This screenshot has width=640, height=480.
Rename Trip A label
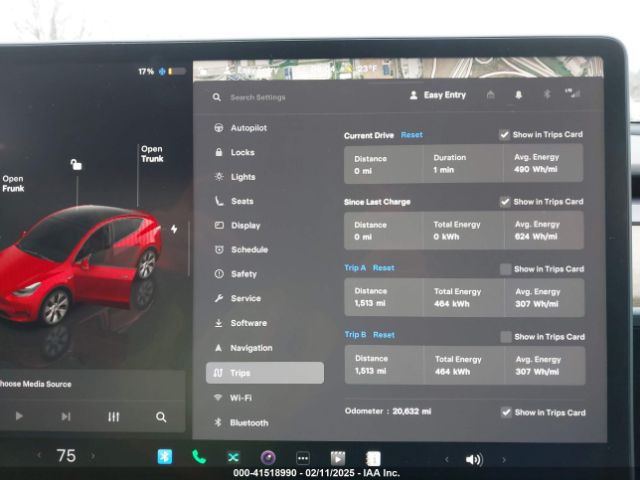coord(355,268)
